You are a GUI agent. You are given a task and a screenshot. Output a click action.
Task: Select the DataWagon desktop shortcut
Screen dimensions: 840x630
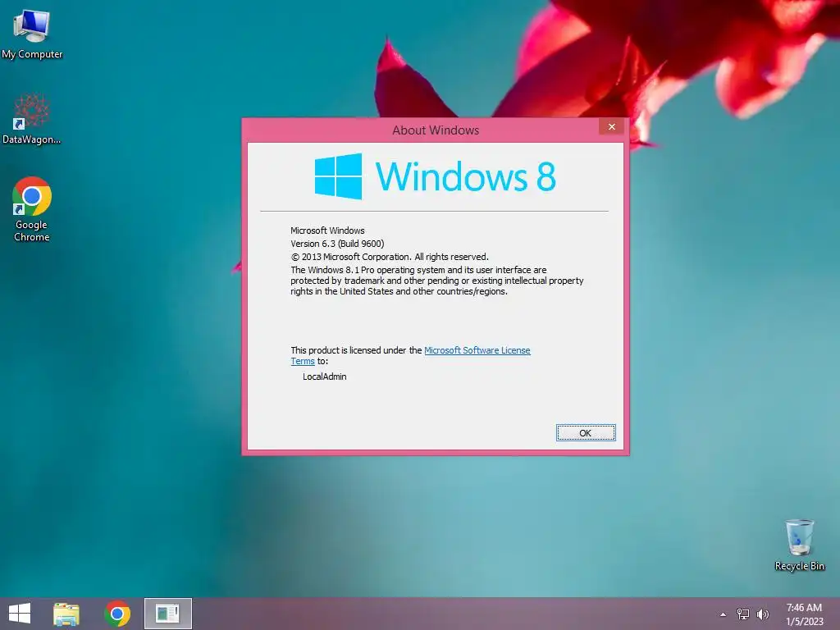[x=32, y=119]
